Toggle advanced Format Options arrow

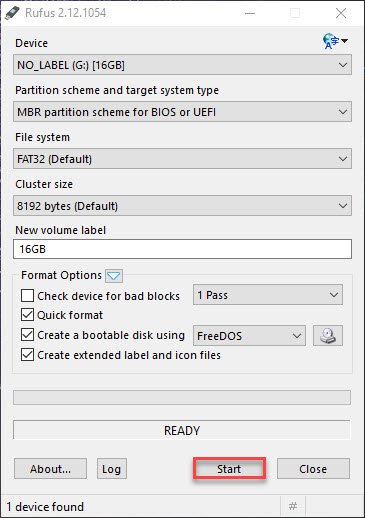pos(114,276)
